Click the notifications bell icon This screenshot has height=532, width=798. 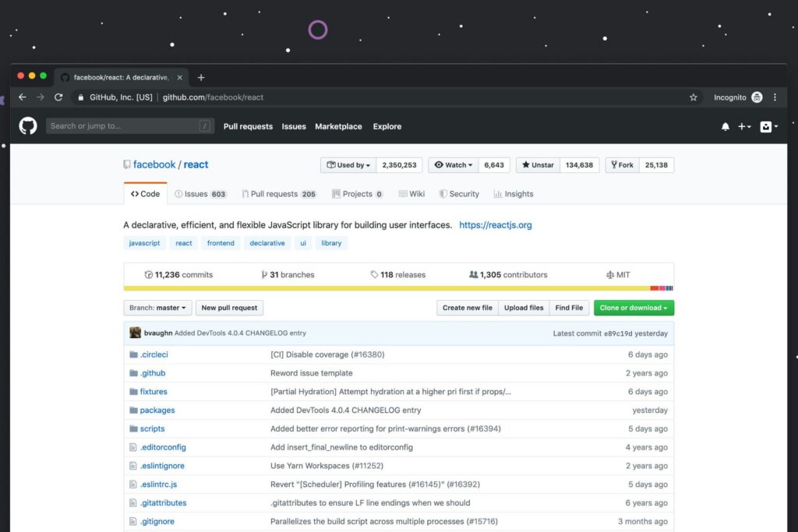(725, 126)
